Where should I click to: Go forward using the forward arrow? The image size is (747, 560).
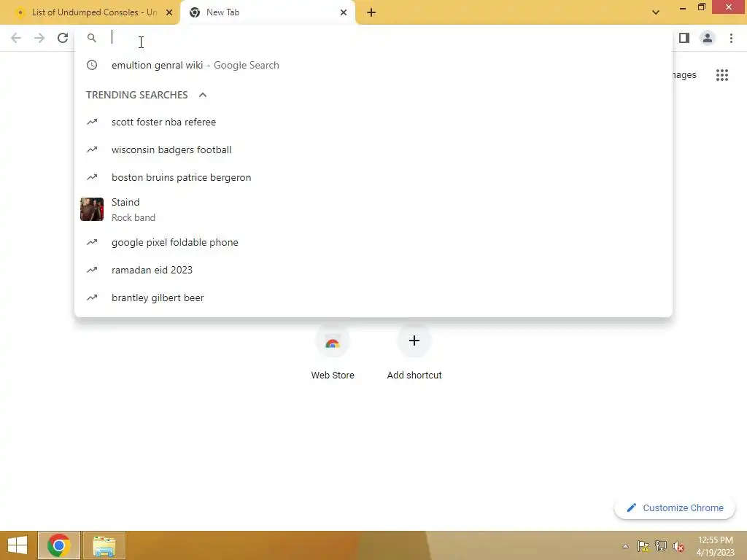tap(39, 38)
